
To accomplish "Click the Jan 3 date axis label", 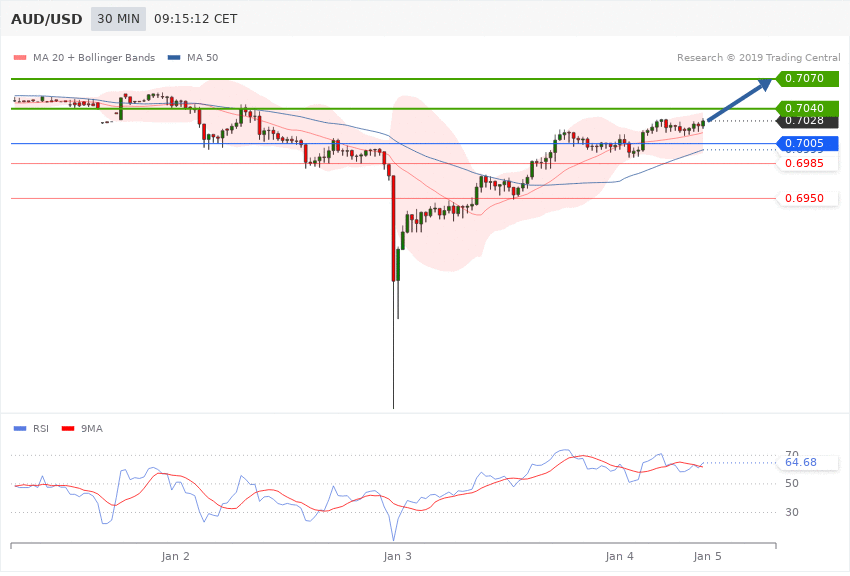I will [x=397, y=556].
